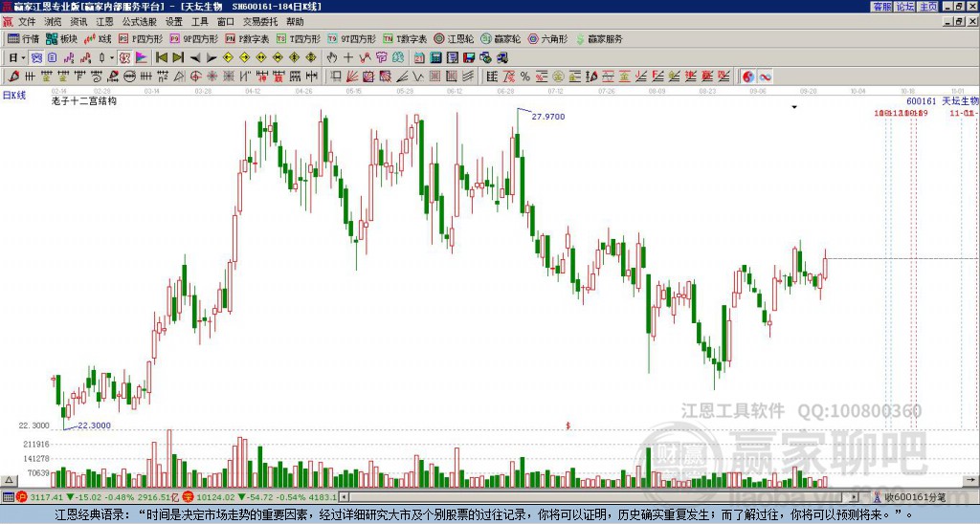Click the red zigzag wave line icon
Viewport: 980px width, 524px height.
click(x=365, y=57)
